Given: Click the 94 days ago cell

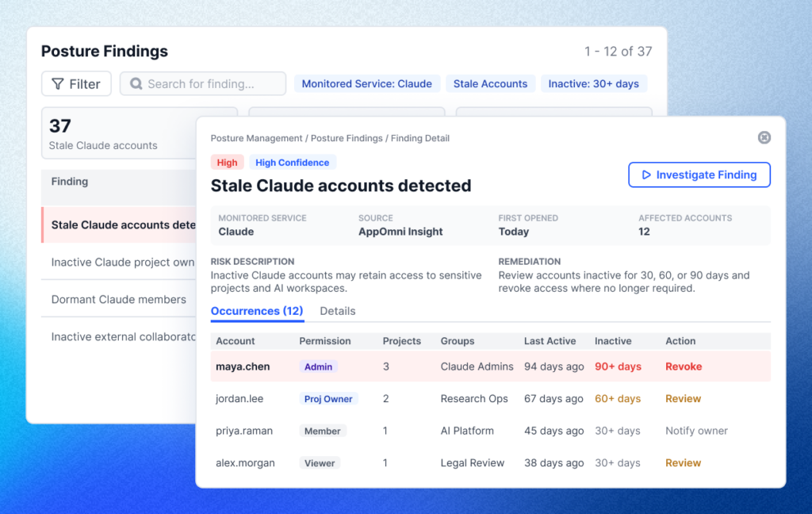Looking at the screenshot, I should click(x=553, y=366).
